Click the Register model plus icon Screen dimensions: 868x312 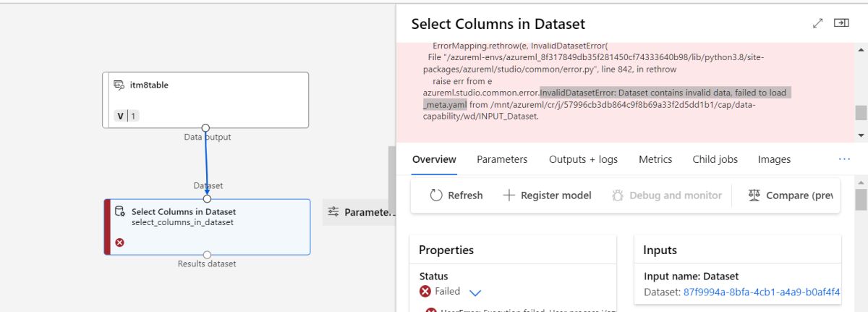click(509, 195)
